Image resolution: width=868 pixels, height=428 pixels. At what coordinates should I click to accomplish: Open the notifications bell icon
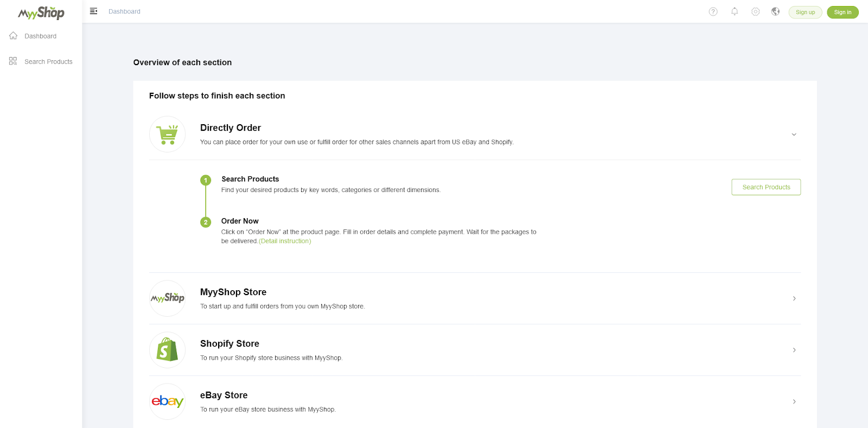pyautogui.click(x=734, y=11)
